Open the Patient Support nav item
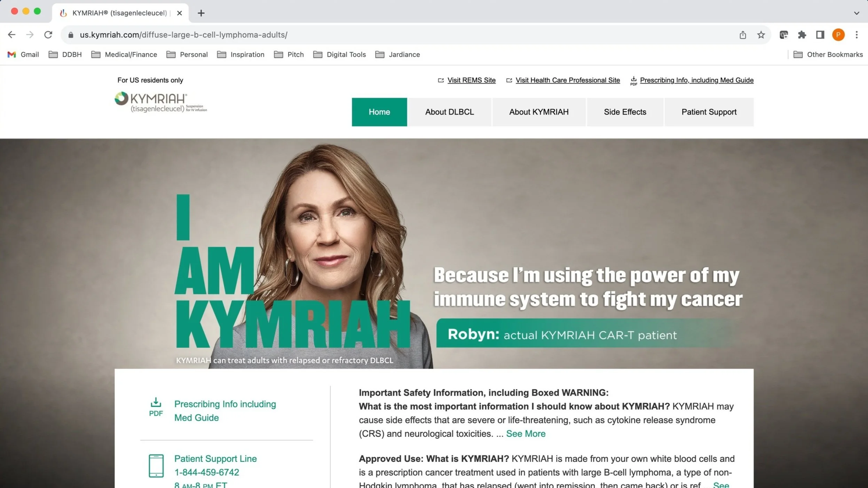Image resolution: width=868 pixels, height=488 pixels. (x=709, y=112)
